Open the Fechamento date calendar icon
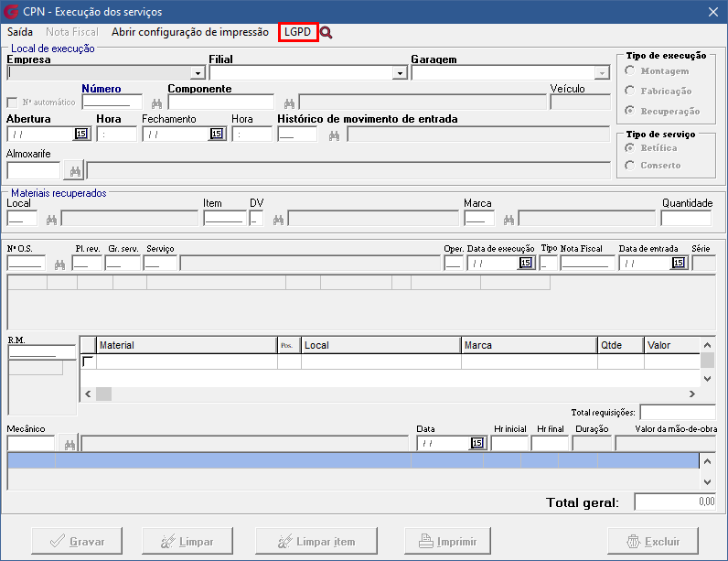The image size is (728, 561). point(217,134)
